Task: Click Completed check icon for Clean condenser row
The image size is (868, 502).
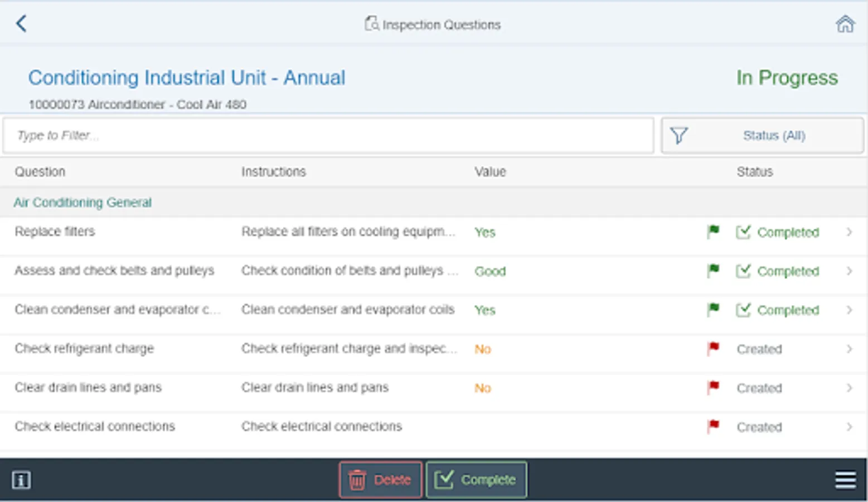Action: coord(743,310)
